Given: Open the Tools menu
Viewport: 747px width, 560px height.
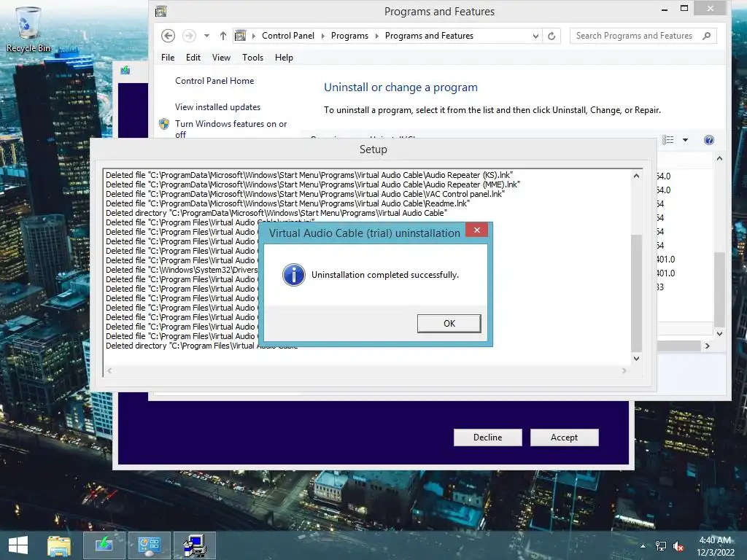Looking at the screenshot, I should click(252, 58).
